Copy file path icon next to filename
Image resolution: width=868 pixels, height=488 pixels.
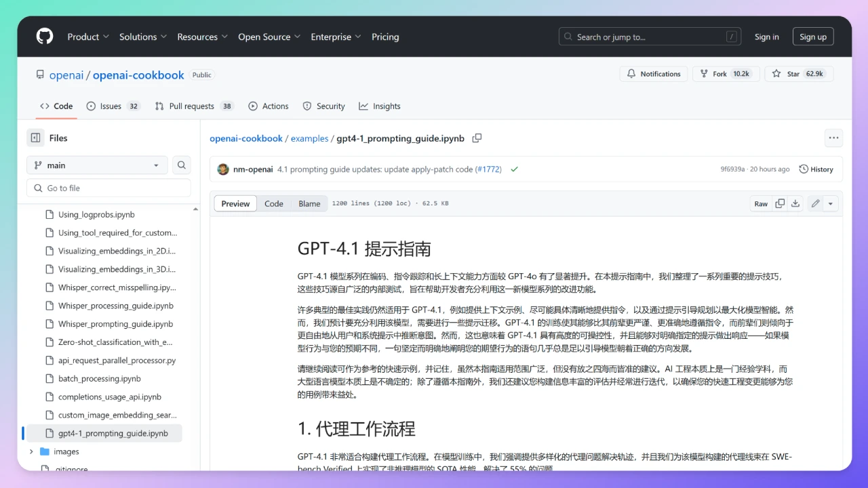pyautogui.click(x=477, y=138)
